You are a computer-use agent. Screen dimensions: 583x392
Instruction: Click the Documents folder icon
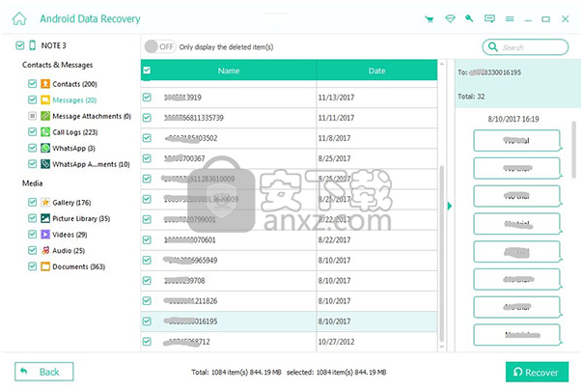pos(45,266)
